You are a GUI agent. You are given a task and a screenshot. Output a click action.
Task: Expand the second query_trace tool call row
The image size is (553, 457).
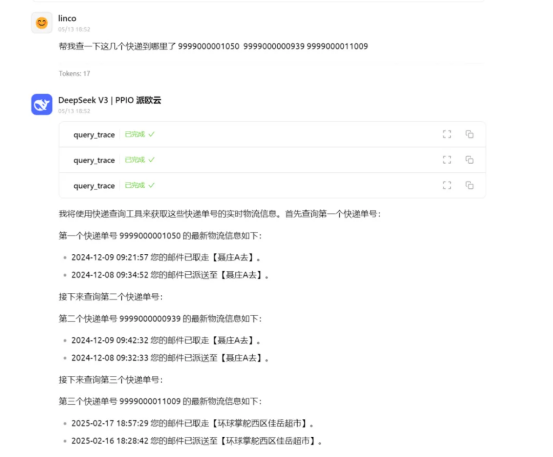(272, 160)
